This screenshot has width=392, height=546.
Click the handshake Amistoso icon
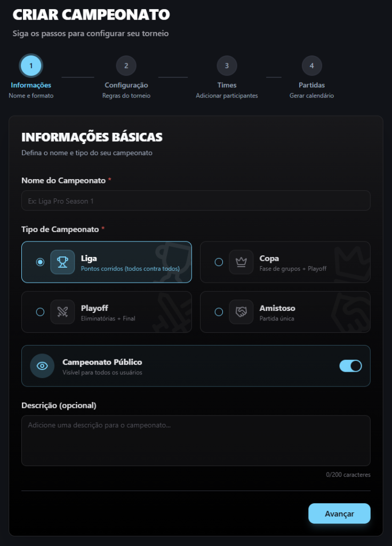click(241, 312)
